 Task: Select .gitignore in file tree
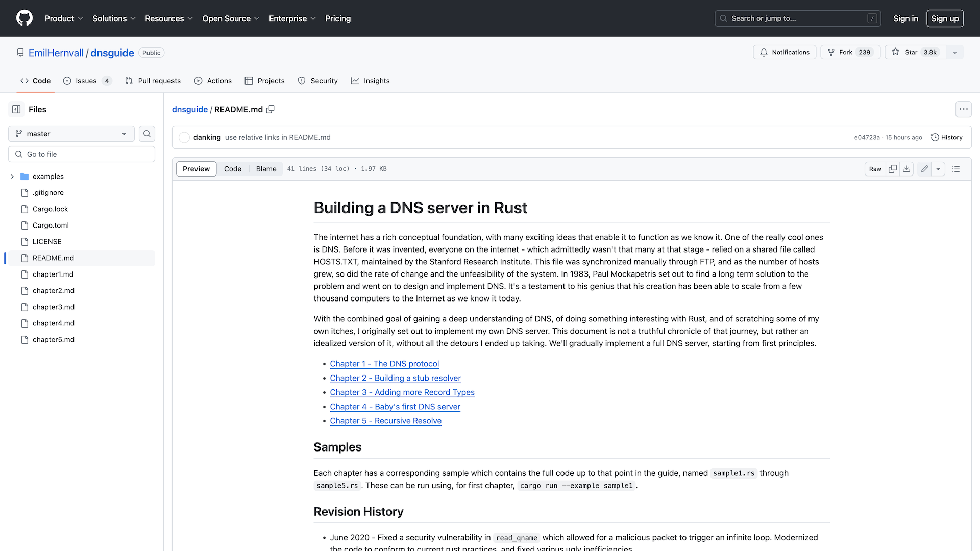pos(82,193)
